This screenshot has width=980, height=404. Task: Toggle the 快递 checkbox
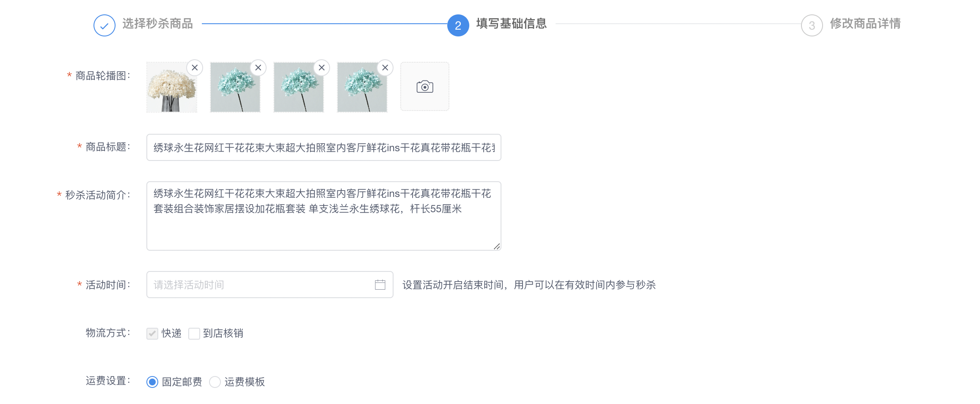(x=152, y=334)
